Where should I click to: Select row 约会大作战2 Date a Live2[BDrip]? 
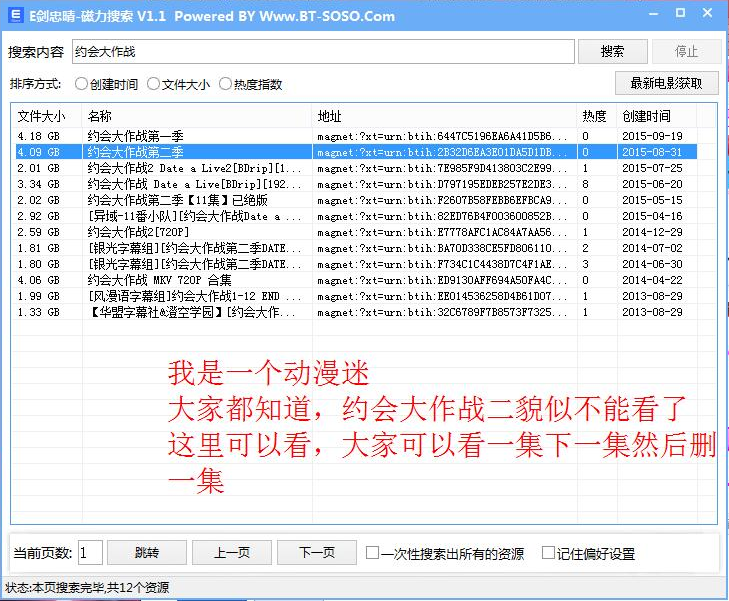click(x=356, y=168)
